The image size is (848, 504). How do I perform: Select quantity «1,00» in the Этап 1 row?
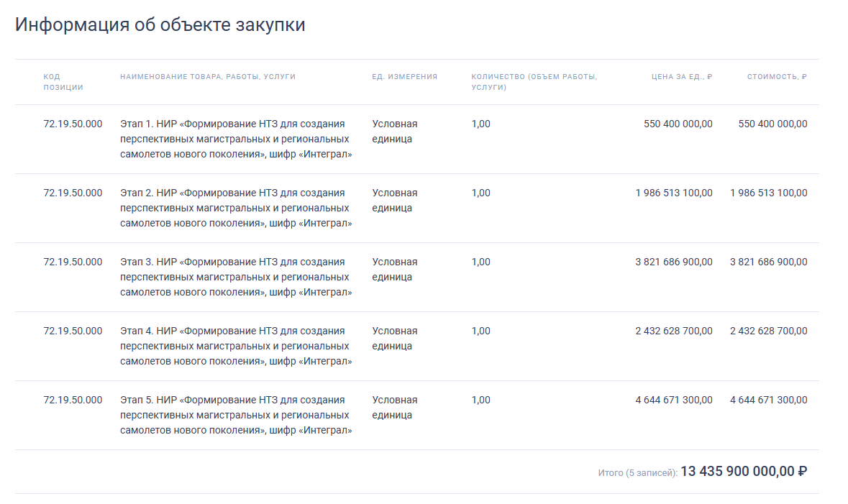pyautogui.click(x=480, y=123)
